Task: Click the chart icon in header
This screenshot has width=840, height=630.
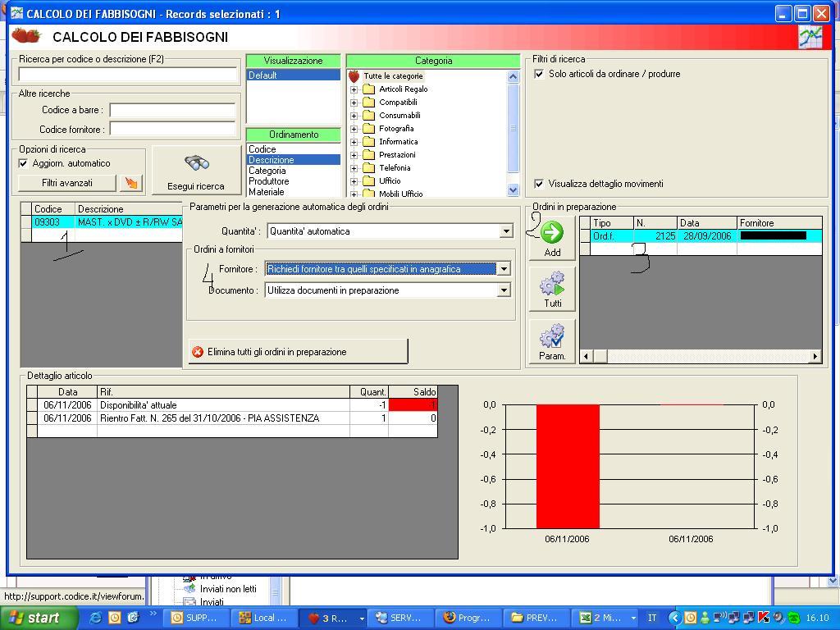Action: tap(810, 37)
